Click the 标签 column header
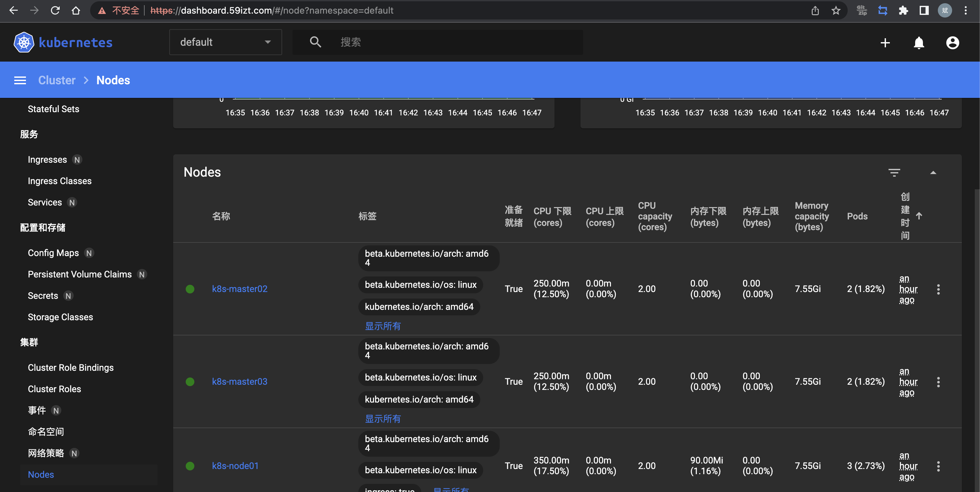This screenshot has width=980, height=492. pos(367,216)
